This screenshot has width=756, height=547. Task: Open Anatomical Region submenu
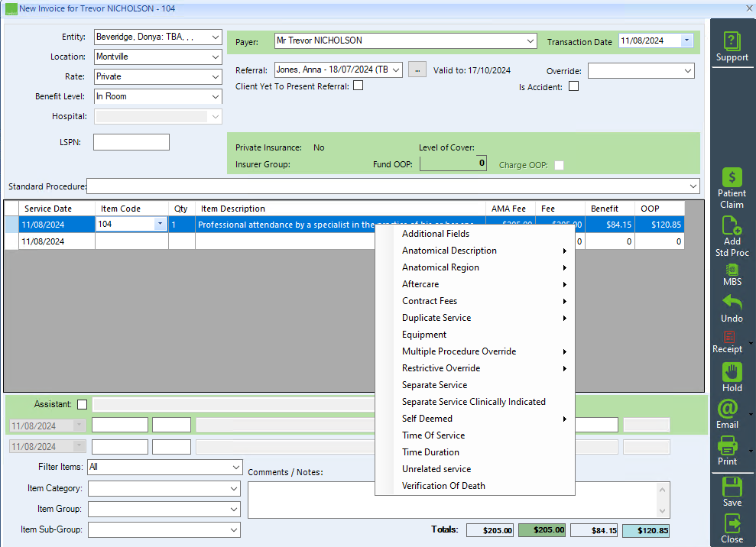pos(475,267)
